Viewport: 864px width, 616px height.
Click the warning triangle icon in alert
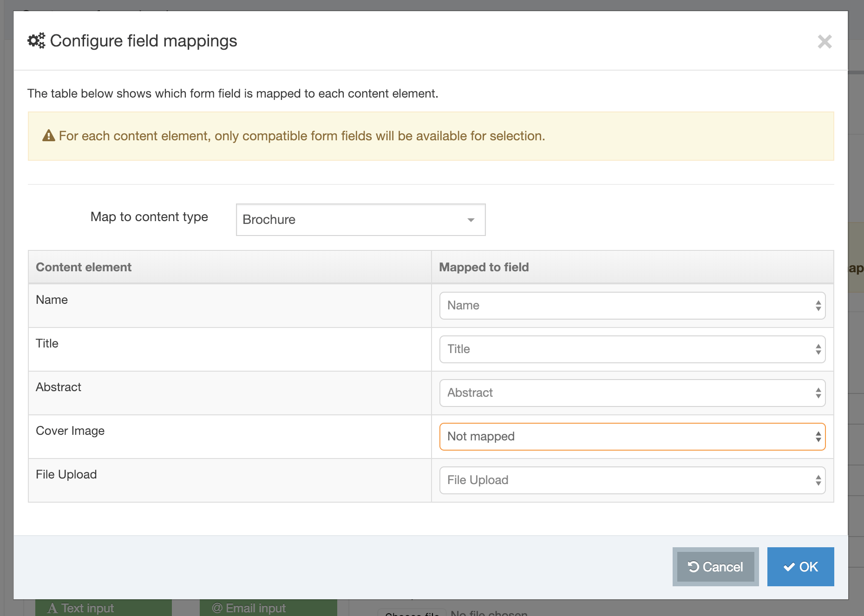(49, 136)
